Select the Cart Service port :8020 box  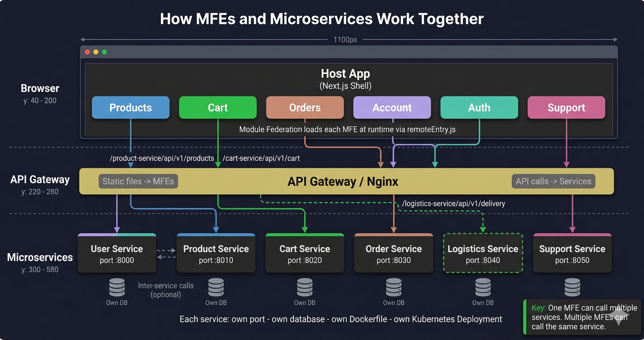pos(304,253)
